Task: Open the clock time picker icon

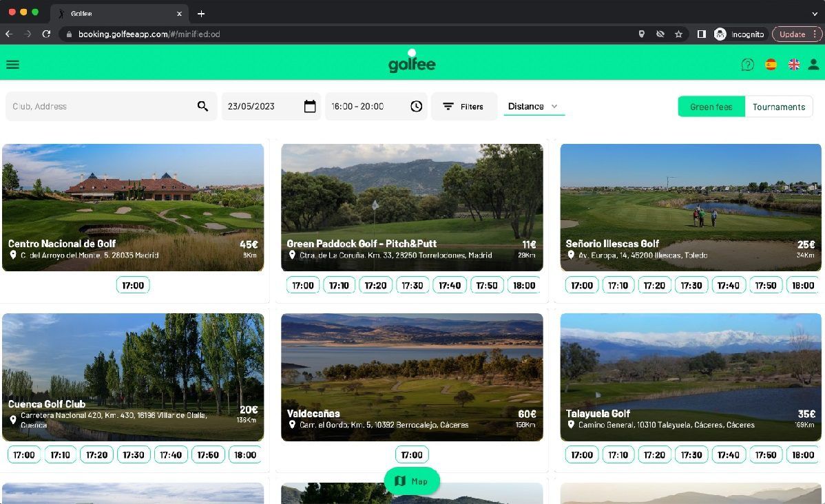Action: [416, 106]
